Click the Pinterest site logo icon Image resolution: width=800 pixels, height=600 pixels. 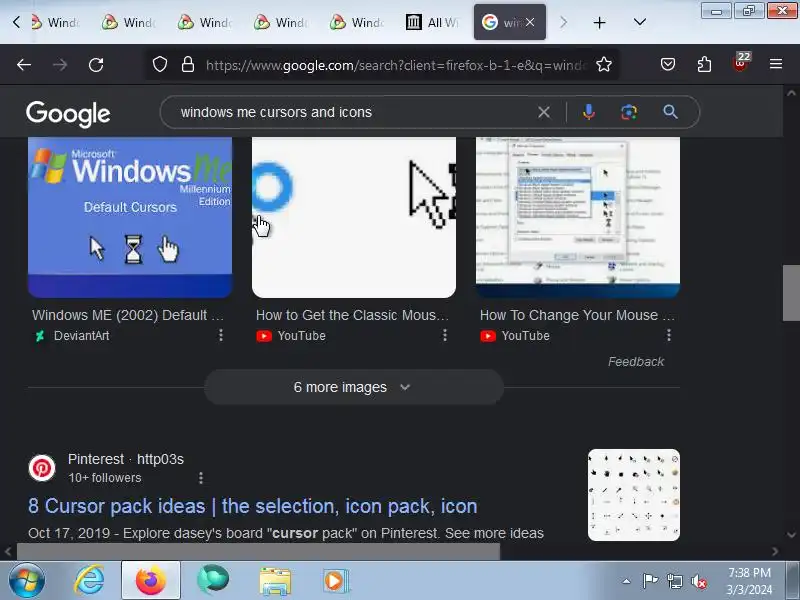click(x=42, y=468)
